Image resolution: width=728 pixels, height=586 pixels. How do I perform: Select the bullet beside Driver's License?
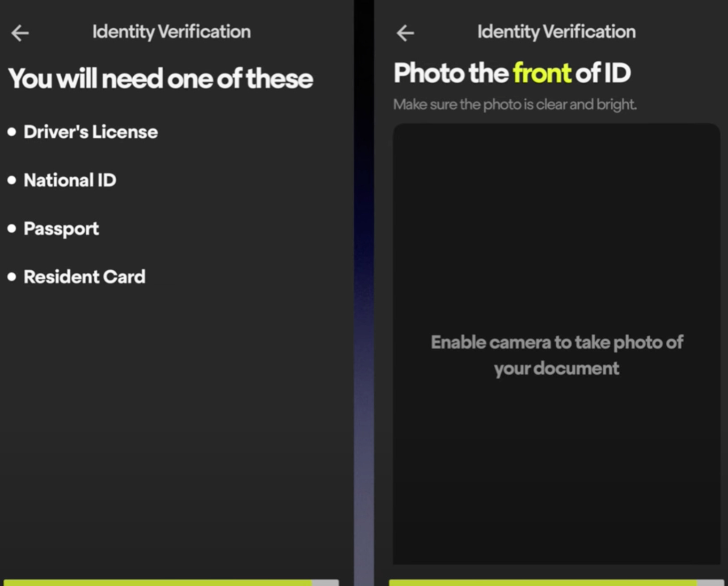coord(12,132)
